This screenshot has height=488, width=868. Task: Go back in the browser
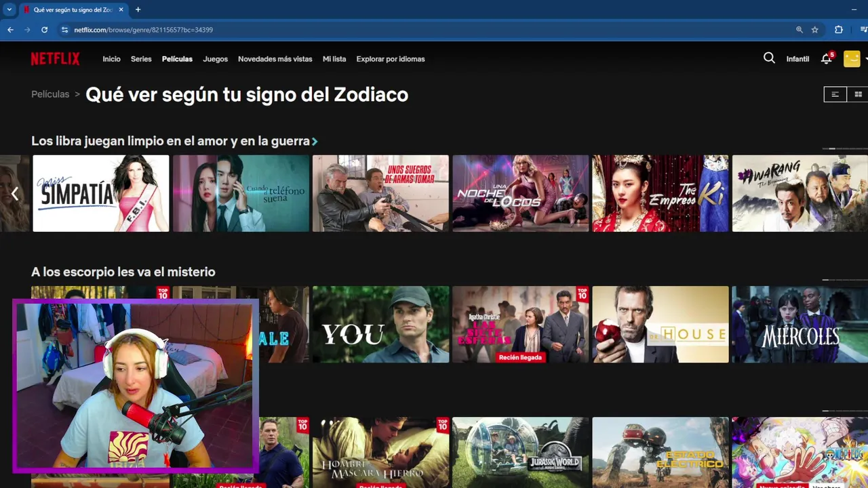[x=10, y=30]
